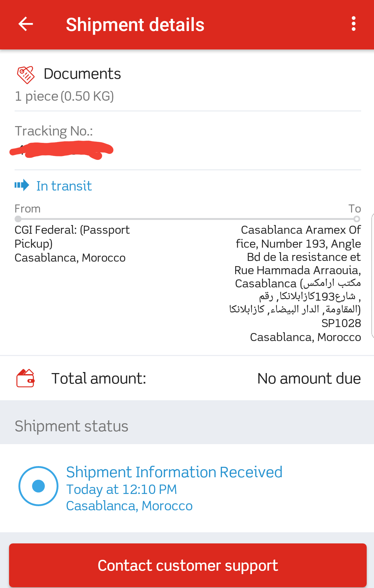Select the Shipment Information Received status circle
The image size is (374, 588).
point(38,486)
